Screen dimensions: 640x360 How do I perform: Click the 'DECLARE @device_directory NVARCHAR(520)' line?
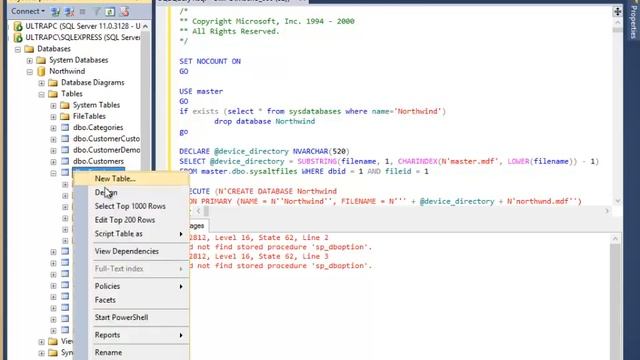coord(264,151)
